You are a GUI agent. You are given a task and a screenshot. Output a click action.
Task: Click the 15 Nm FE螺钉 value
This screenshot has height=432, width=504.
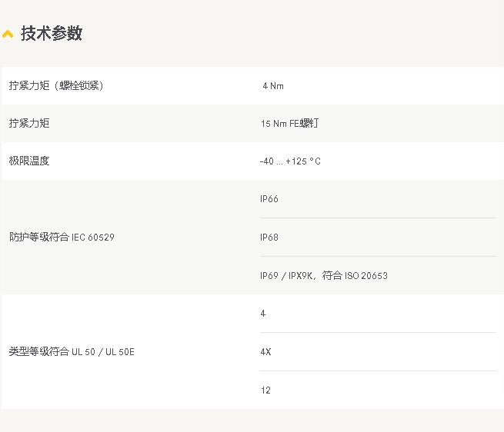click(289, 123)
